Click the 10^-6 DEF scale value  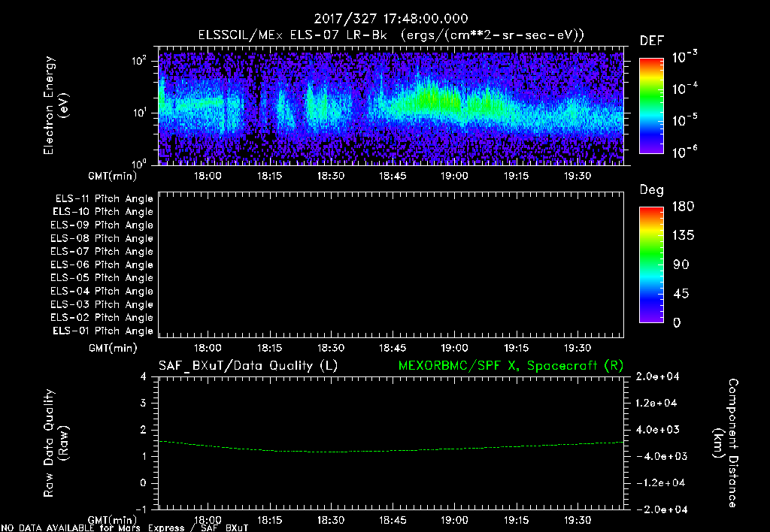tap(684, 152)
